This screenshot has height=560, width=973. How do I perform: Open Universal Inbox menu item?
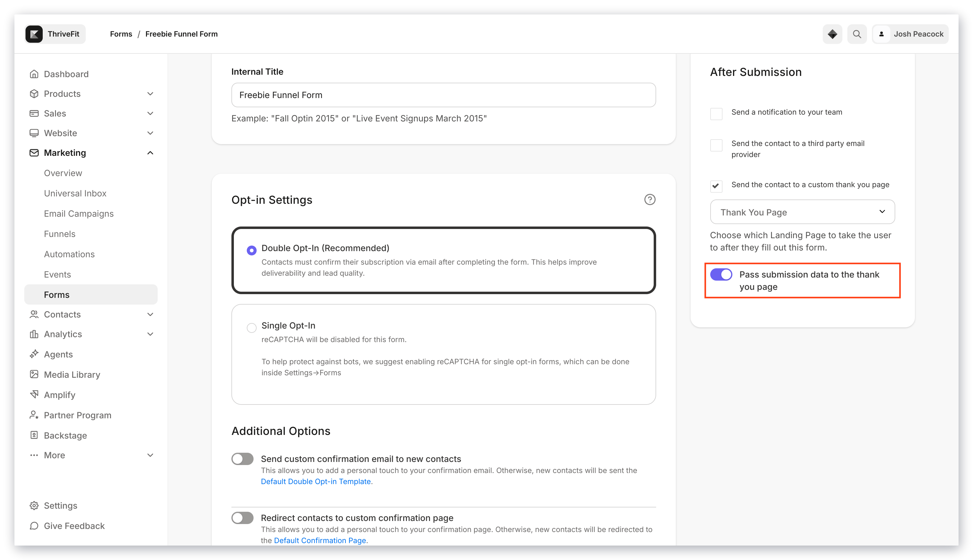pos(75,193)
